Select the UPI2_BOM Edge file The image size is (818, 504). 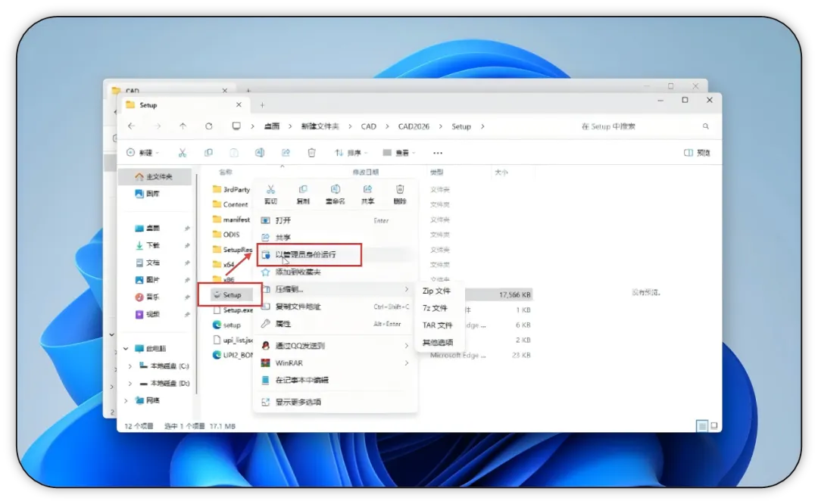[x=233, y=355]
